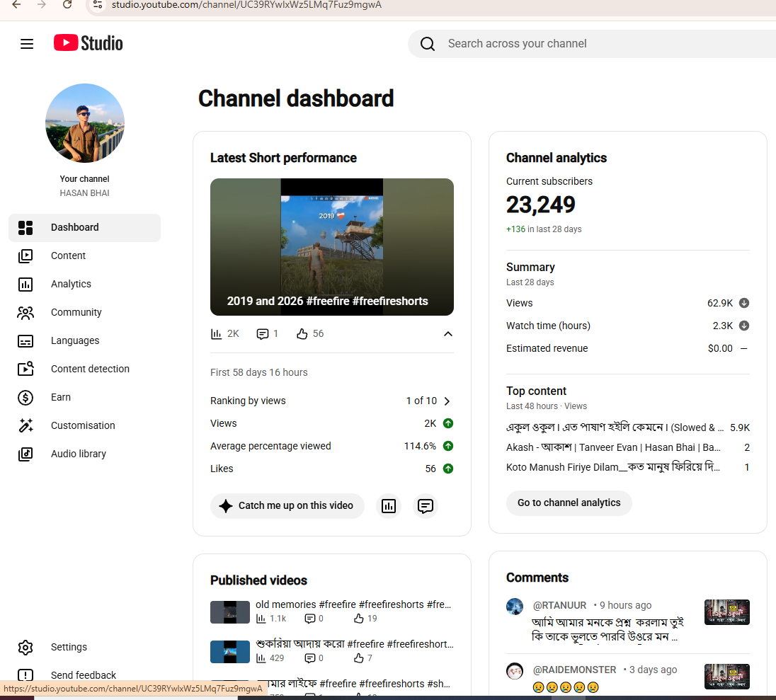
Task: Click thumbnail of 'old memories' video
Action: pyautogui.click(x=229, y=612)
